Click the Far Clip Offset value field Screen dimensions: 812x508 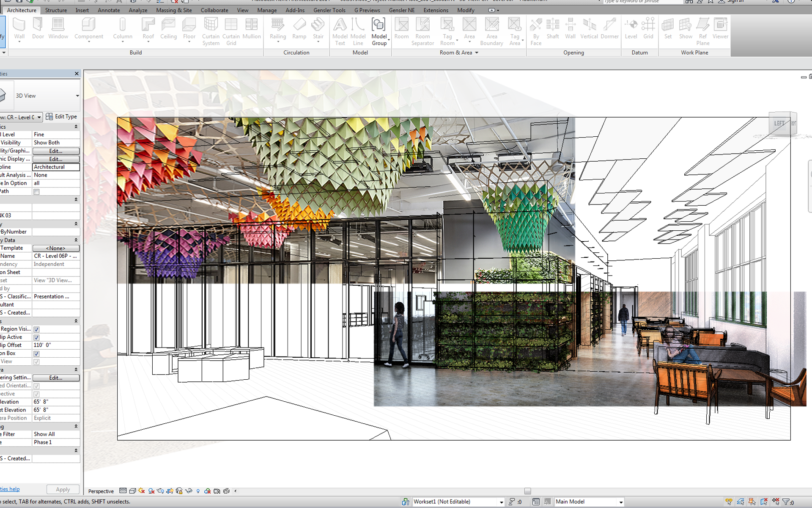(56, 345)
